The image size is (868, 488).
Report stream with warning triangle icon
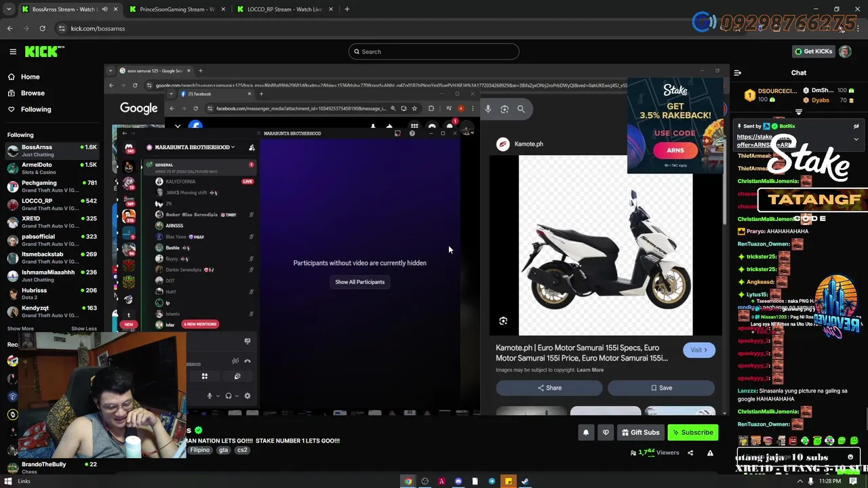710,453
